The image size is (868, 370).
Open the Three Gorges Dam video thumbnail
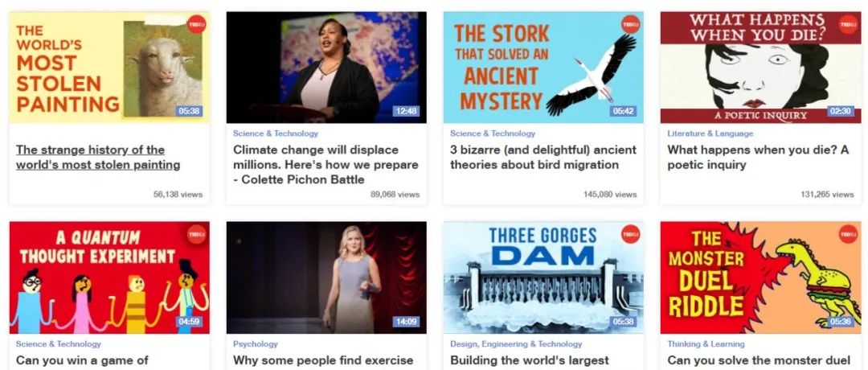click(x=543, y=277)
